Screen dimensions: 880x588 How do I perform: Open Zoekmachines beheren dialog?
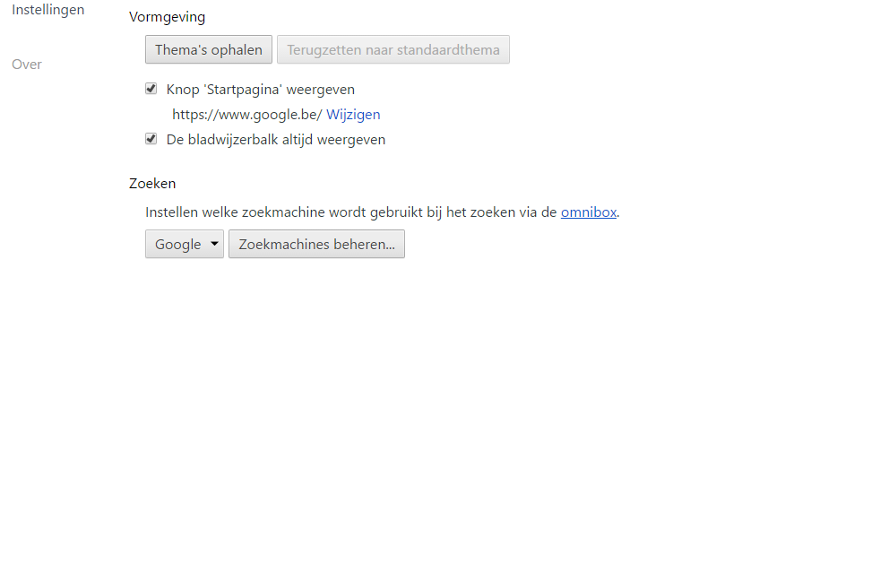(x=316, y=245)
